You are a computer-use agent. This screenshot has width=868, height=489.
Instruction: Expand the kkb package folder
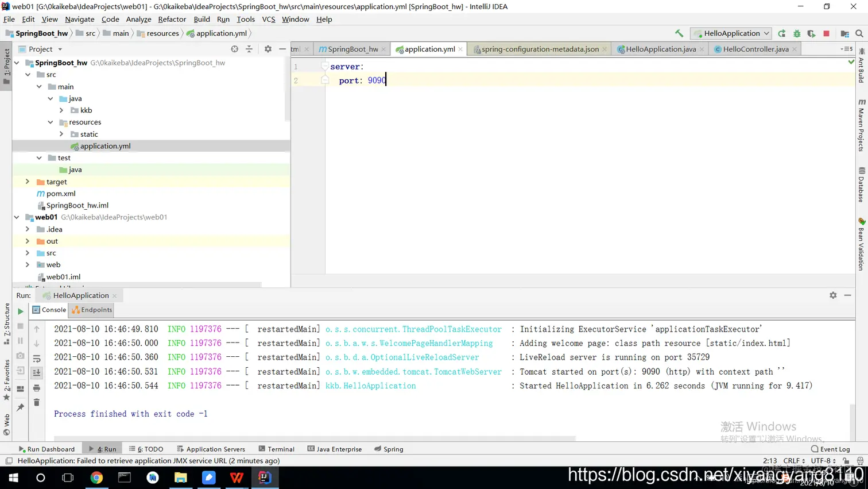(x=61, y=110)
